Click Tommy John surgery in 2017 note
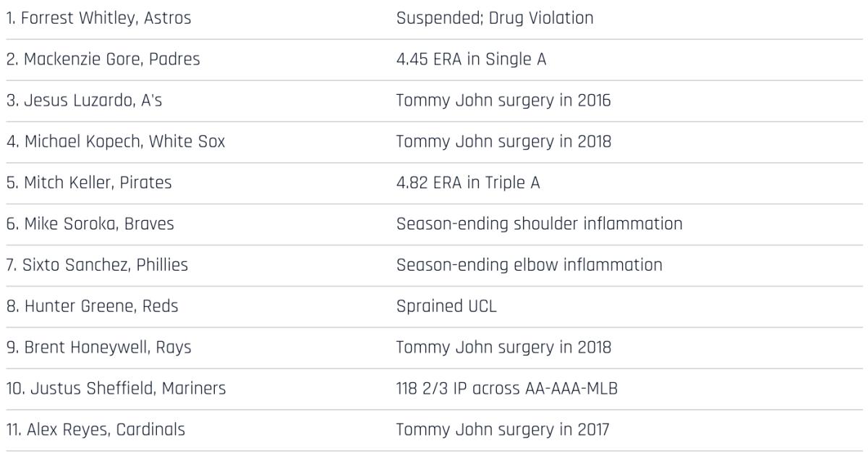Screen dimensions: 868x459 [503, 430]
